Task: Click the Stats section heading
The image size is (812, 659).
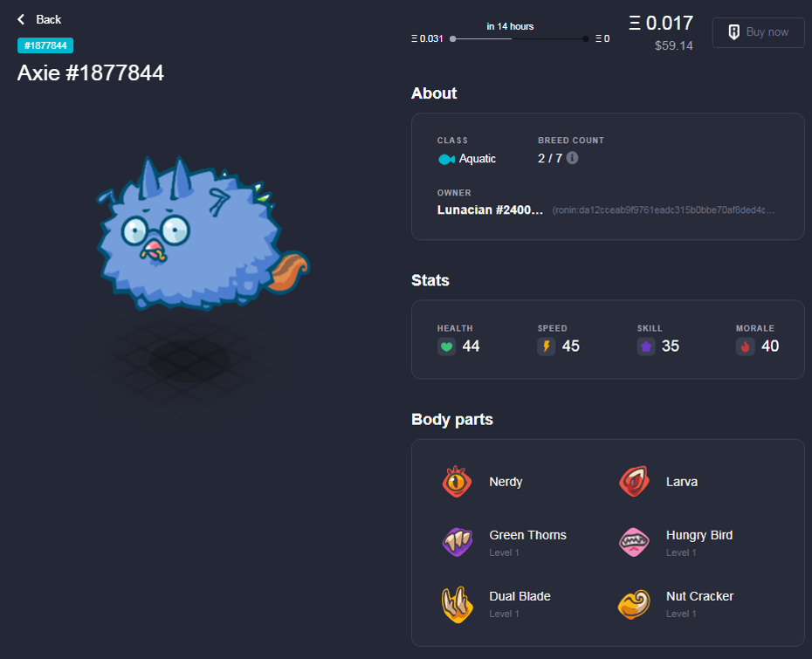Action: [430, 280]
